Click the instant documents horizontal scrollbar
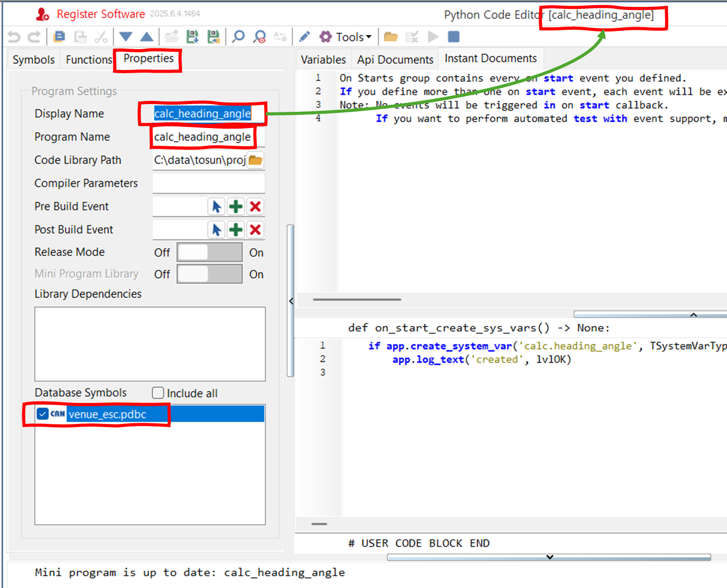 point(357,299)
